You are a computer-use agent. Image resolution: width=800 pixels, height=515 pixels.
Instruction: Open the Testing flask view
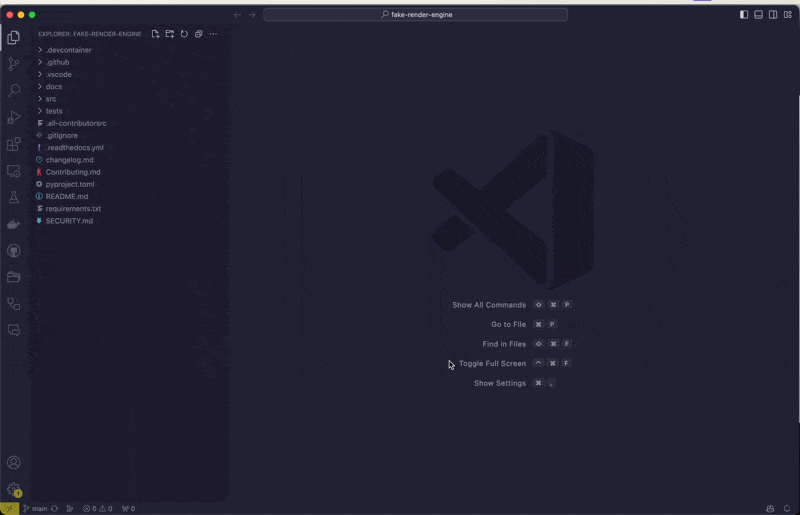coord(14,198)
